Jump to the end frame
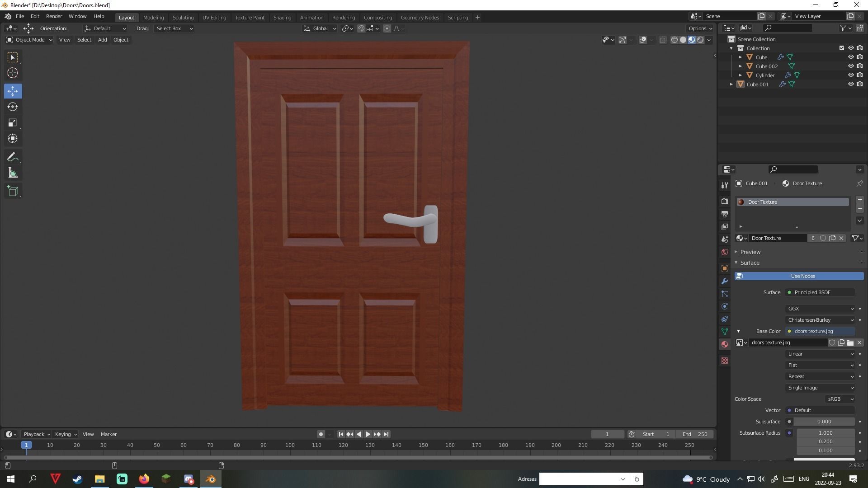Screen dimensions: 868x488 [386, 434]
